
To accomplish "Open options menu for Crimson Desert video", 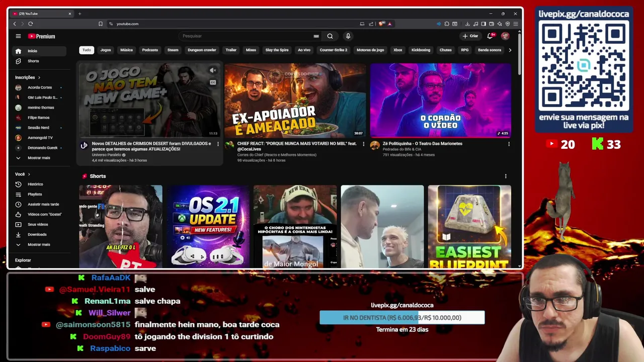I will click(218, 144).
